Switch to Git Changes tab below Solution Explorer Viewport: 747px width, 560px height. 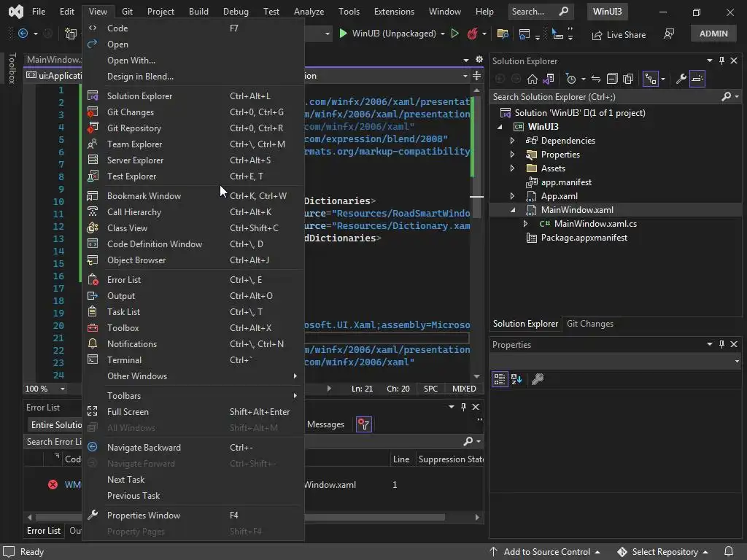pos(589,324)
